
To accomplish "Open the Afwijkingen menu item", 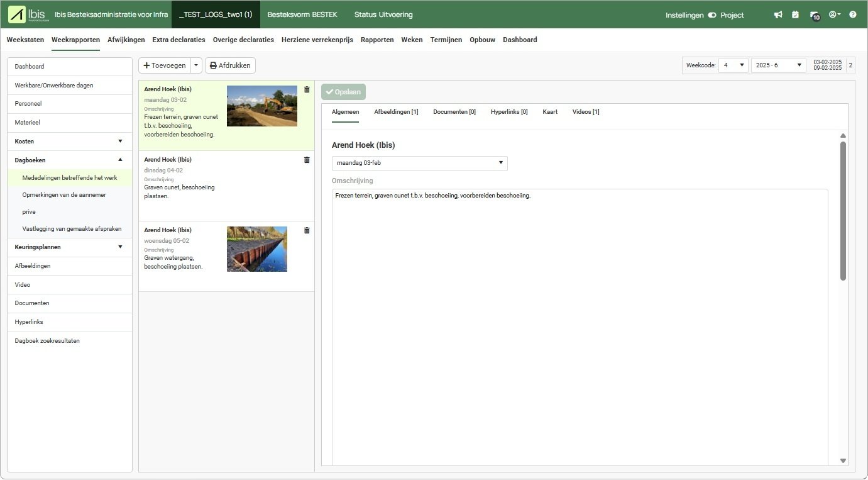I will (126, 40).
